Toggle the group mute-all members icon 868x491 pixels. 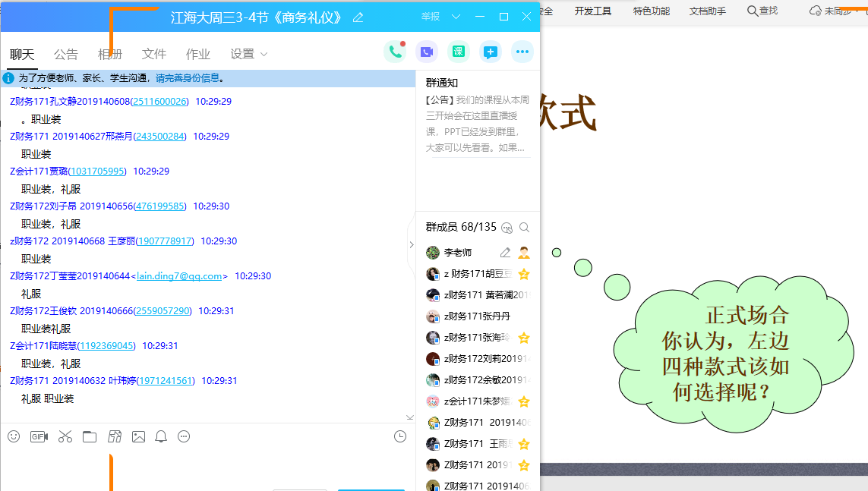(x=507, y=227)
